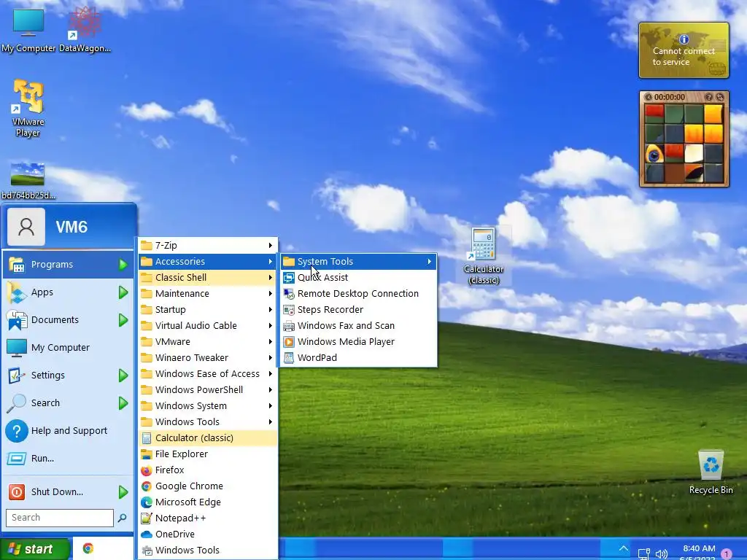
Task: Open Search entry in start menu
Action: (68, 402)
